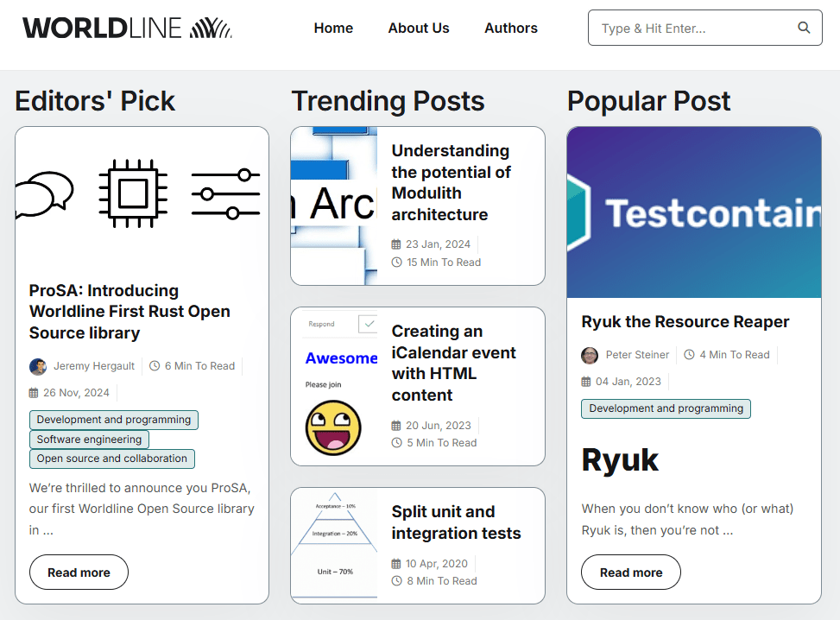Click author name Peter Steiner
This screenshot has height=620, width=840.
637,355
